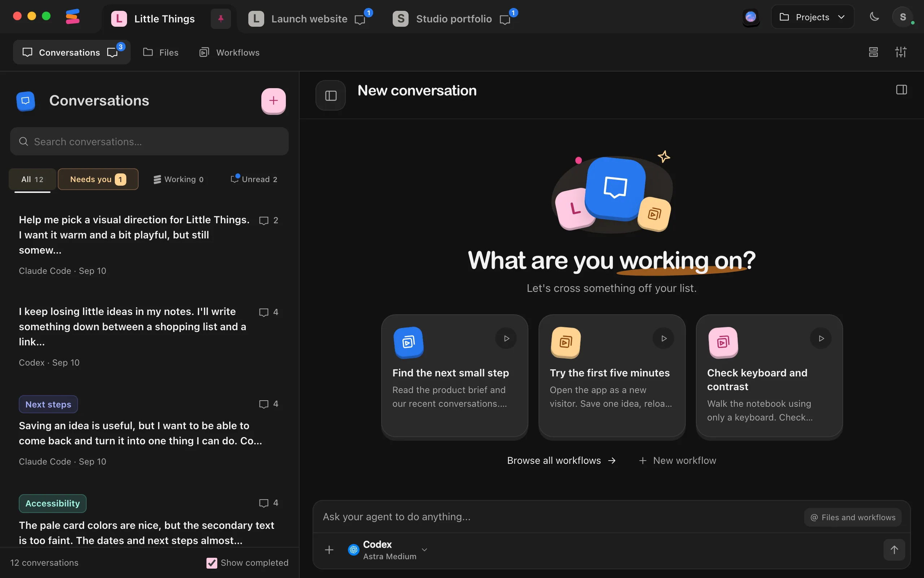Switch to dark mode moon icon
924x578 pixels.
coord(874,17)
